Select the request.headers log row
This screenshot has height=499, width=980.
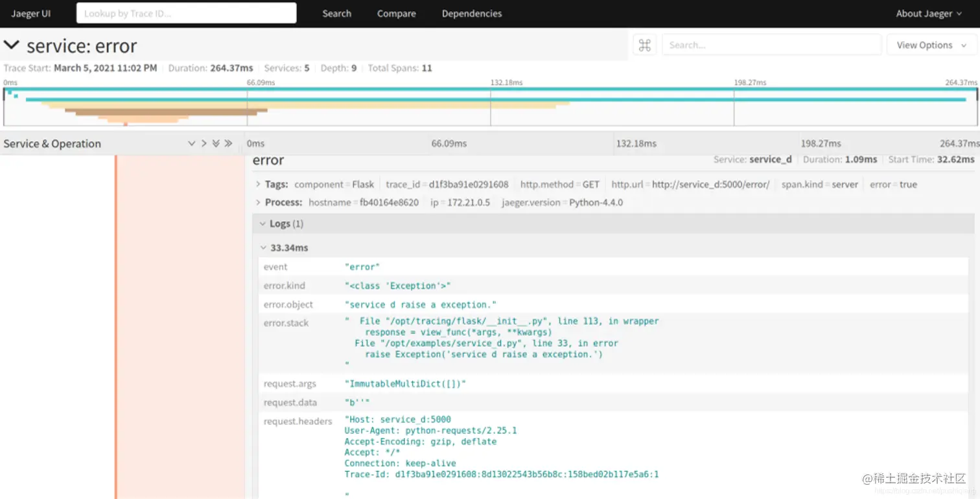(x=613, y=456)
